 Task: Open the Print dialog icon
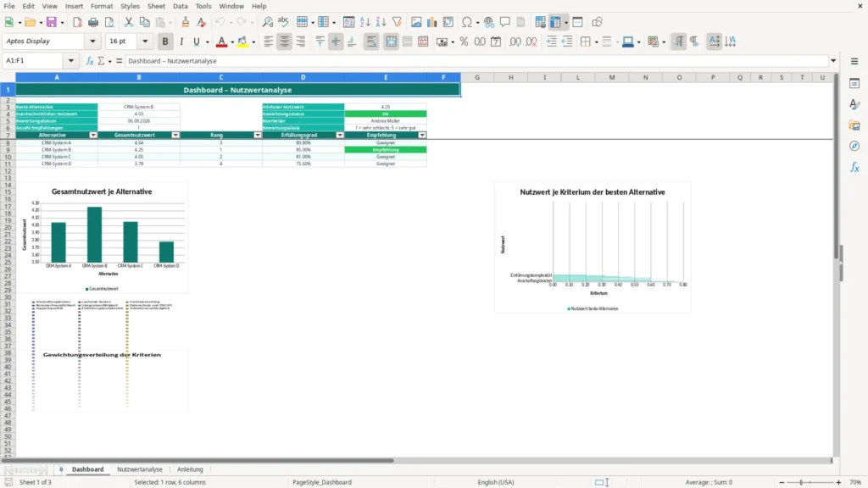[x=93, y=22]
